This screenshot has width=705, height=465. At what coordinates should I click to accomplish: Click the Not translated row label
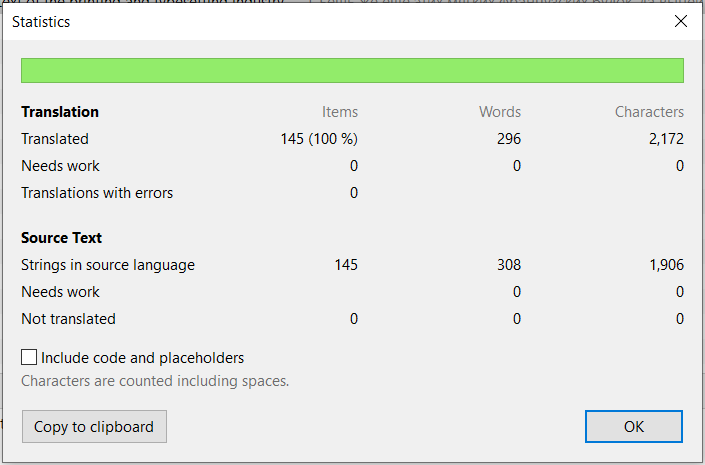(x=68, y=319)
